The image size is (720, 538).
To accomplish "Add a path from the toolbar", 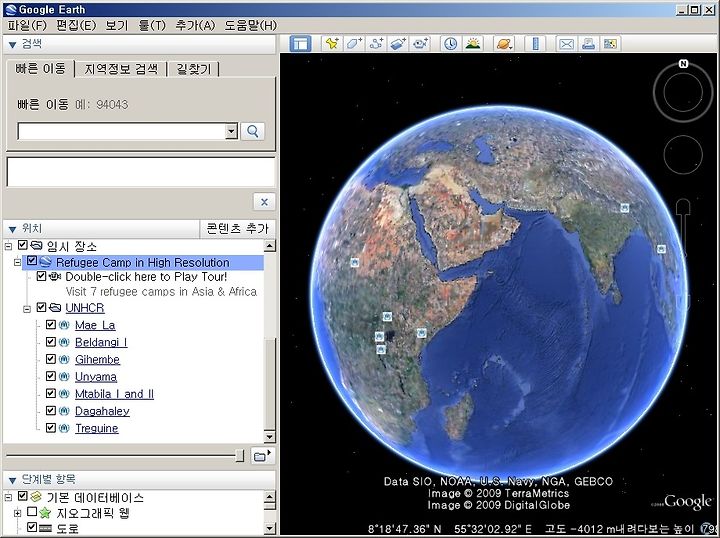I will [376, 44].
